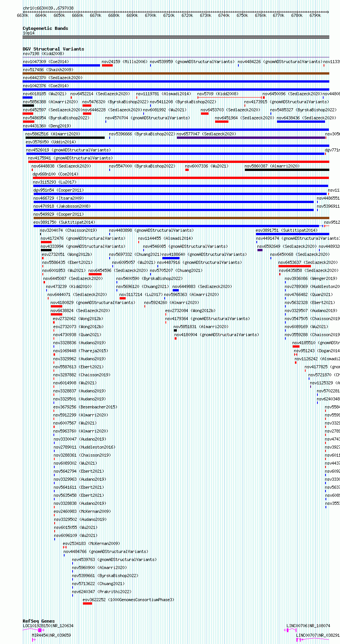
Task: Select the 10p14 cytogenetic band bar
Action: (x=176, y=37)
